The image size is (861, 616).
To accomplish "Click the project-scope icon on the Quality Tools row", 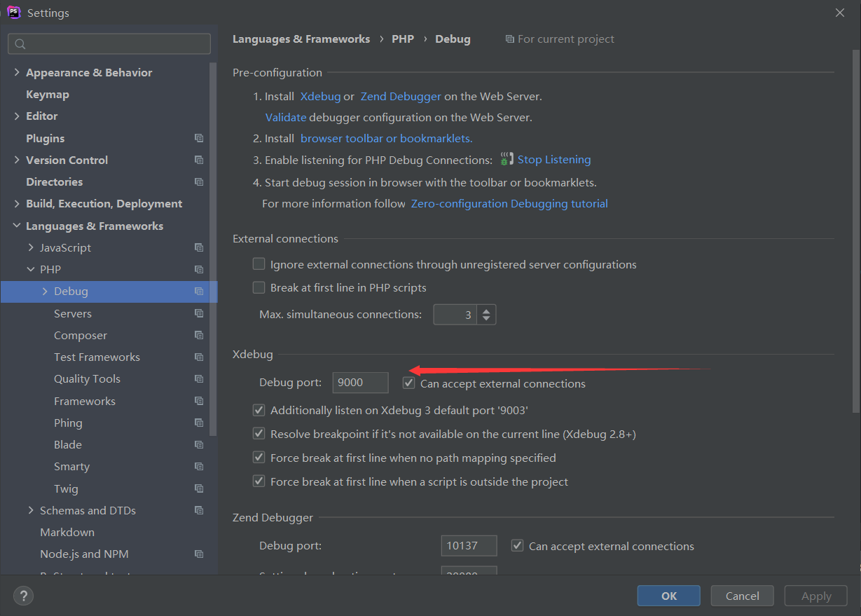I will (199, 379).
